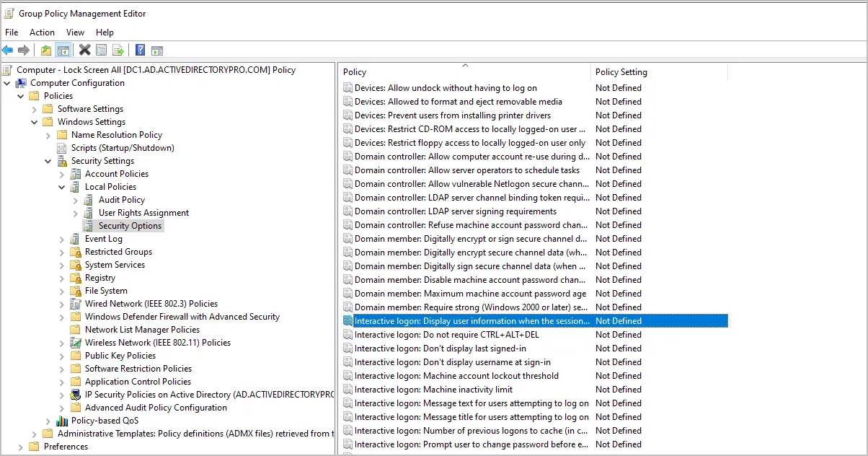This screenshot has height=456, width=868.
Task: Collapse the Computer Configuration node
Action: 7,83
